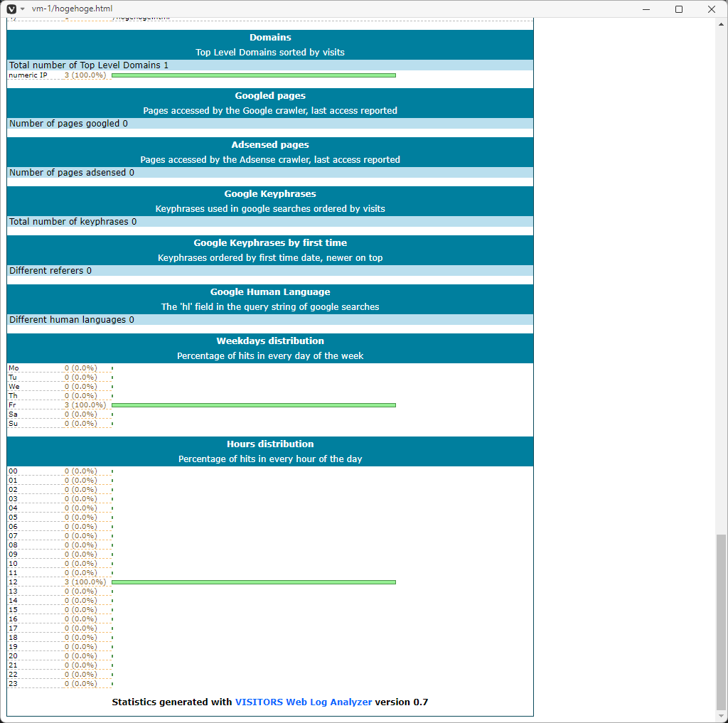Click the We weekday row label
Viewport: 728px width, 723px height.
pos(14,386)
